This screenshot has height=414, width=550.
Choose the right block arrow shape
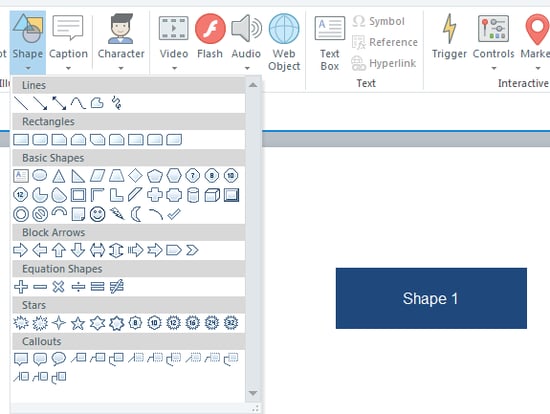tap(20, 250)
